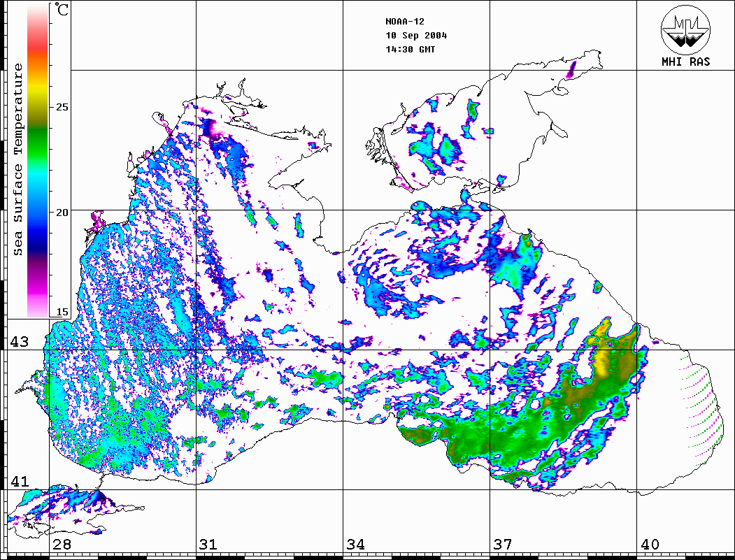
Task: Click the longitude label '37'
Action: coord(503,544)
